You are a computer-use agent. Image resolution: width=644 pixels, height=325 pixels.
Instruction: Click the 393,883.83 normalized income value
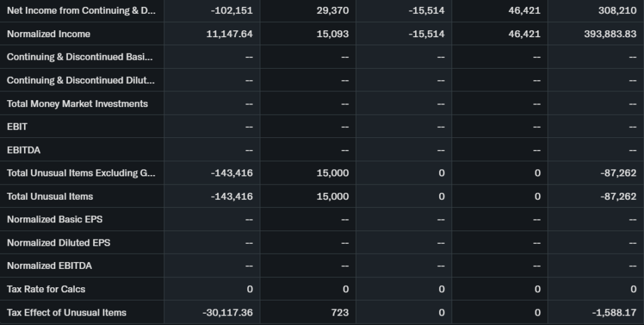[x=610, y=34]
